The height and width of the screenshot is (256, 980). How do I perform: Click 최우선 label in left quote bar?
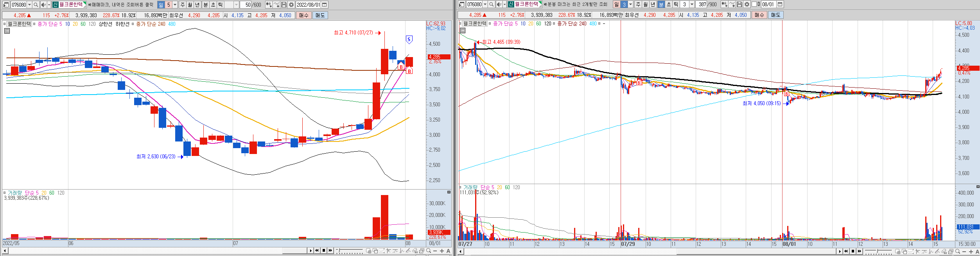[176, 15]
